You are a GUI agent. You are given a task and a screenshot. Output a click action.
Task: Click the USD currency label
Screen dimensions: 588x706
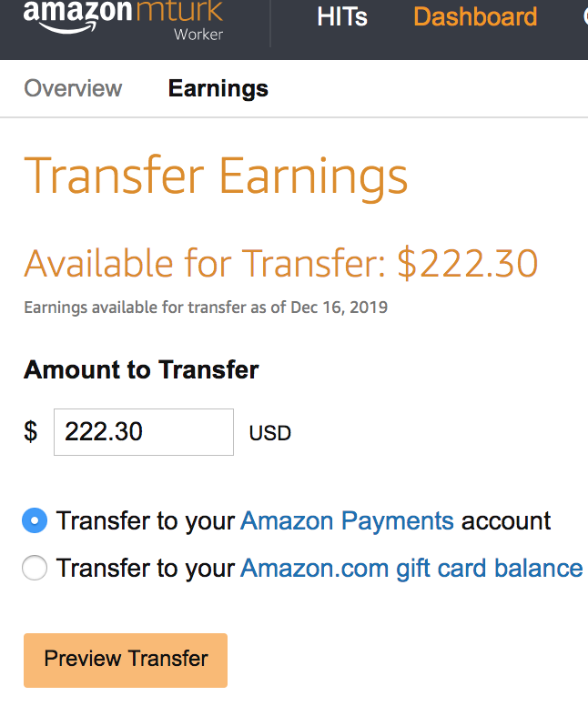[270, 433]
